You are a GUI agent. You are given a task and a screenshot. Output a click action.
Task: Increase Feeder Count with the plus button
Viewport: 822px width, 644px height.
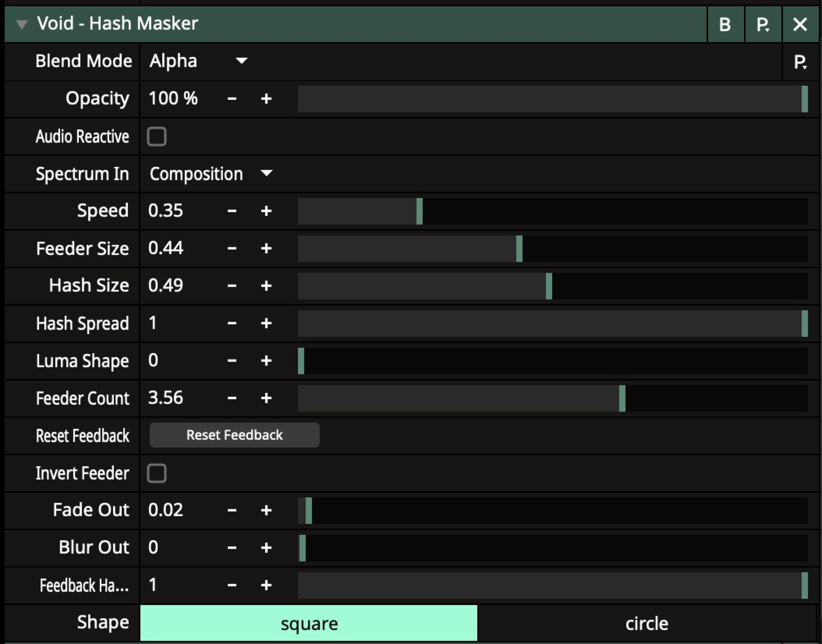[266, 398]
